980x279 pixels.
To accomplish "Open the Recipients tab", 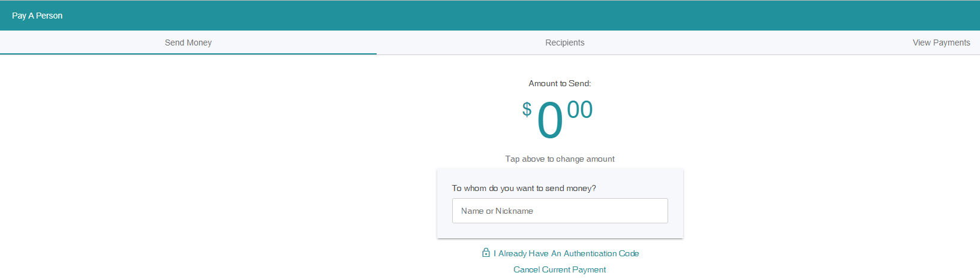I will (x=564, y=43).
